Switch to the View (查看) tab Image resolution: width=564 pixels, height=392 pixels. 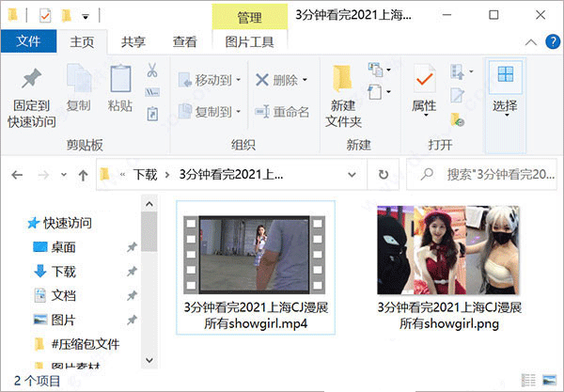click(x=184, y=42)
